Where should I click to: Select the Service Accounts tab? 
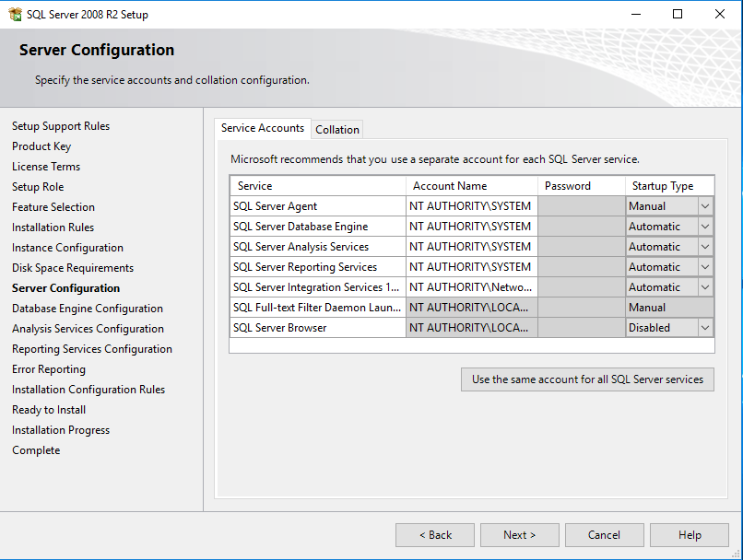[x=263, y=128]
